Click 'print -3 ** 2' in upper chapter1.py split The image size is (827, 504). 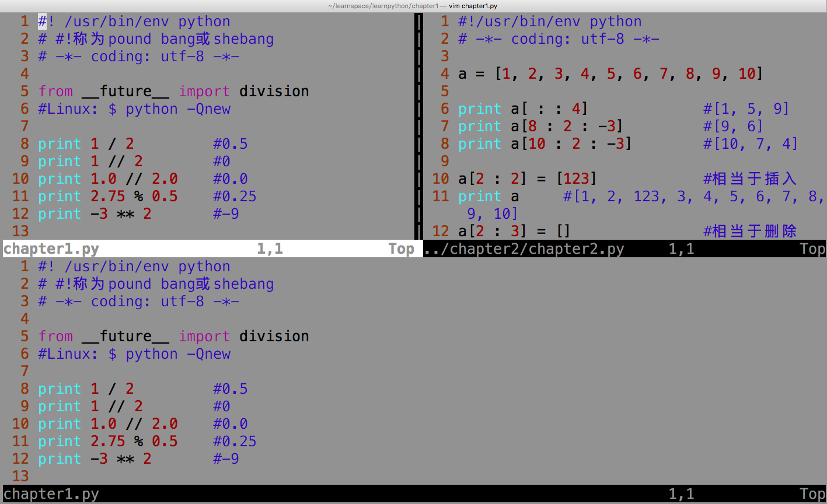pyautogui.click(x=95, y=214)
